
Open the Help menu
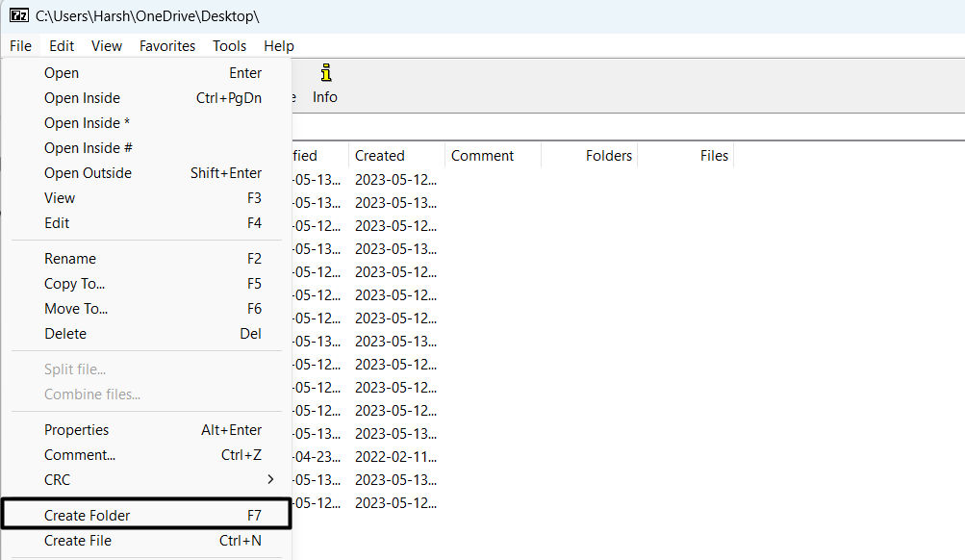[x=279, y=46]
